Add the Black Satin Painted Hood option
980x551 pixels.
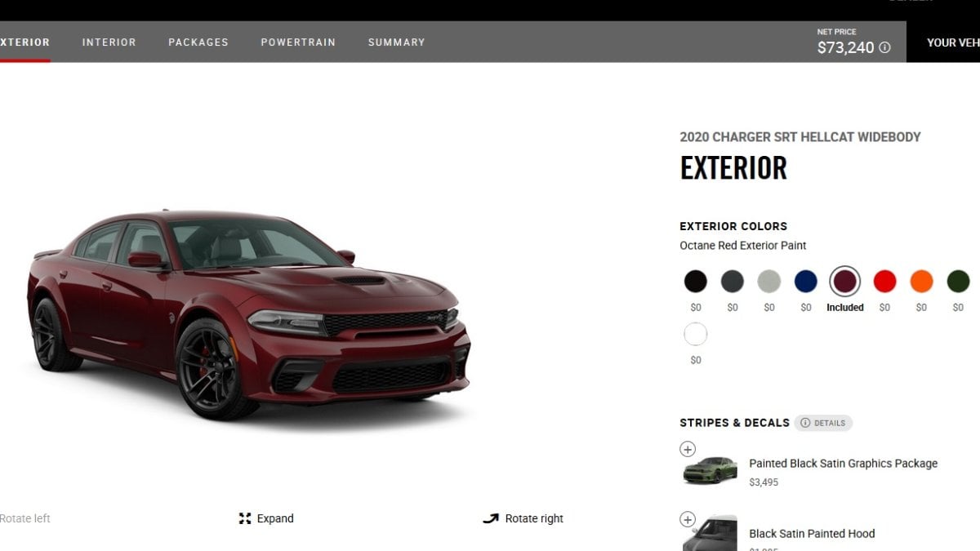(x=688, y=519)
